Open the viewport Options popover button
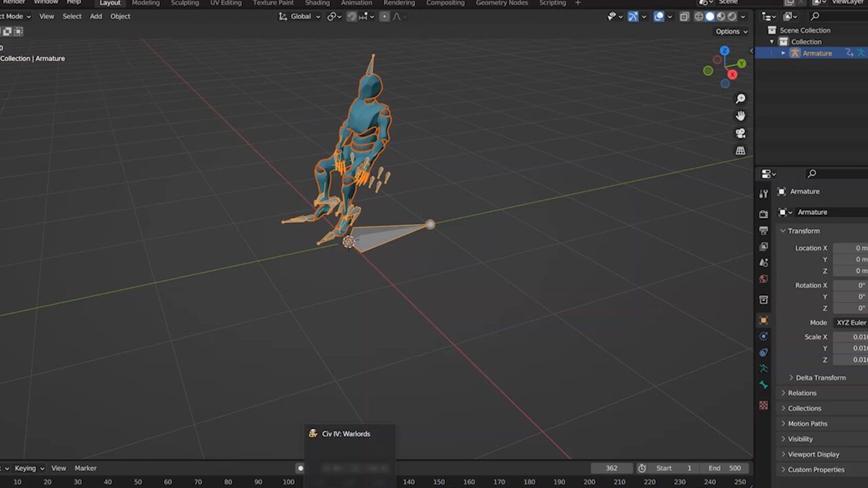 coord(731,31)
